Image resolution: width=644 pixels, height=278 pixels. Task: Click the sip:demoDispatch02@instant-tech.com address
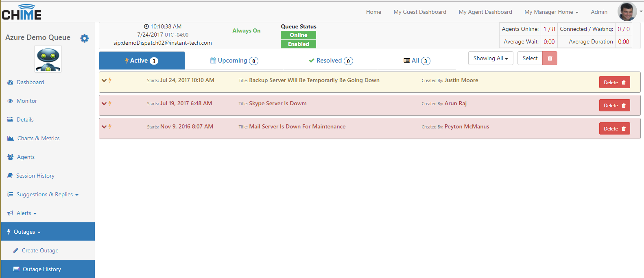(x=163, y=43)
